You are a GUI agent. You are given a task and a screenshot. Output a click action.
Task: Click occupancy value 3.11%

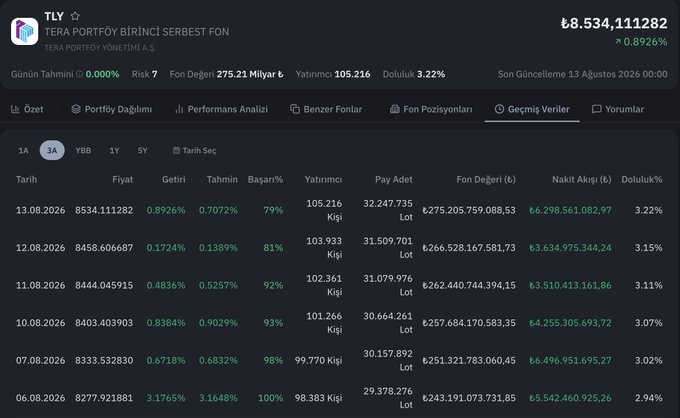[x=649, y=285]
